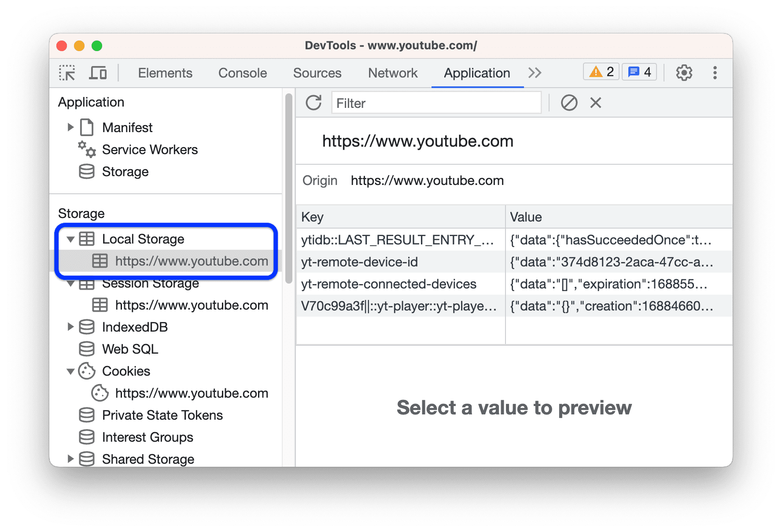Open the customize DevTools three-dot menu
Image resolution: width=782 pixels, height=532 pixels.
(715, 73)
